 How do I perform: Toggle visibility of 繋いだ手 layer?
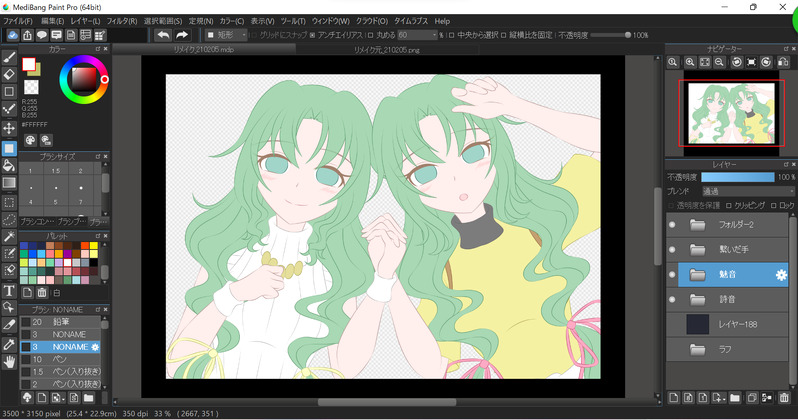click(x=672, y=249)
